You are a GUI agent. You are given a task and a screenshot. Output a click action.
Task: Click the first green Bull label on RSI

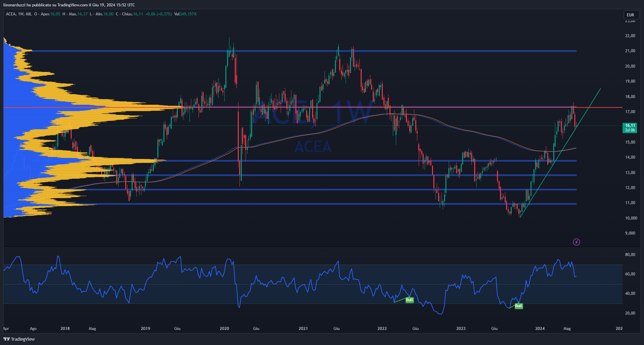coord(409,300)
